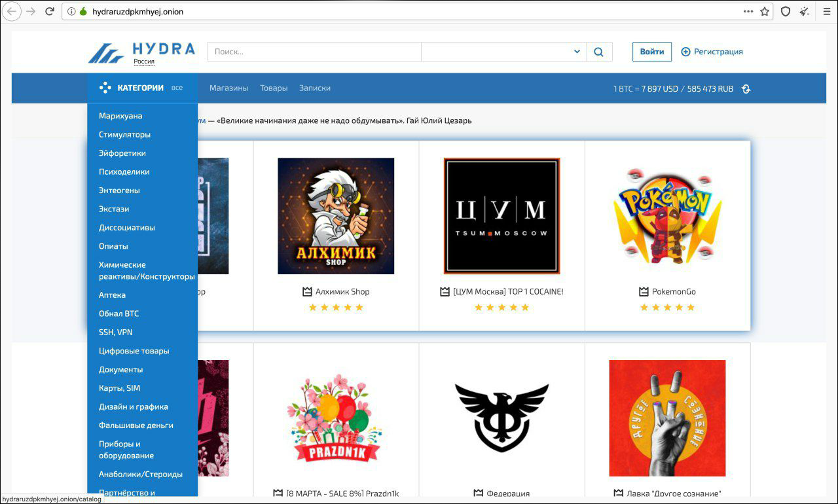Click the "1 BTC = 7 897 USD" rate text

(x=644, y=88)
